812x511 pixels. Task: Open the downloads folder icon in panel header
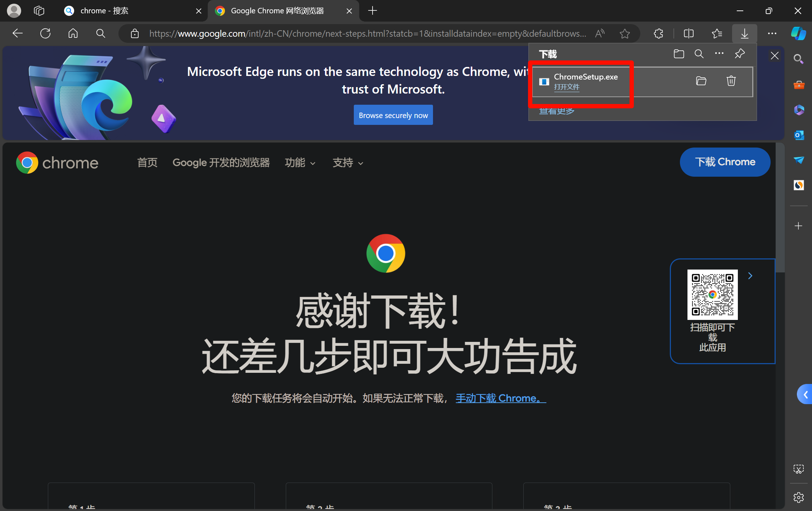[678, 54]
